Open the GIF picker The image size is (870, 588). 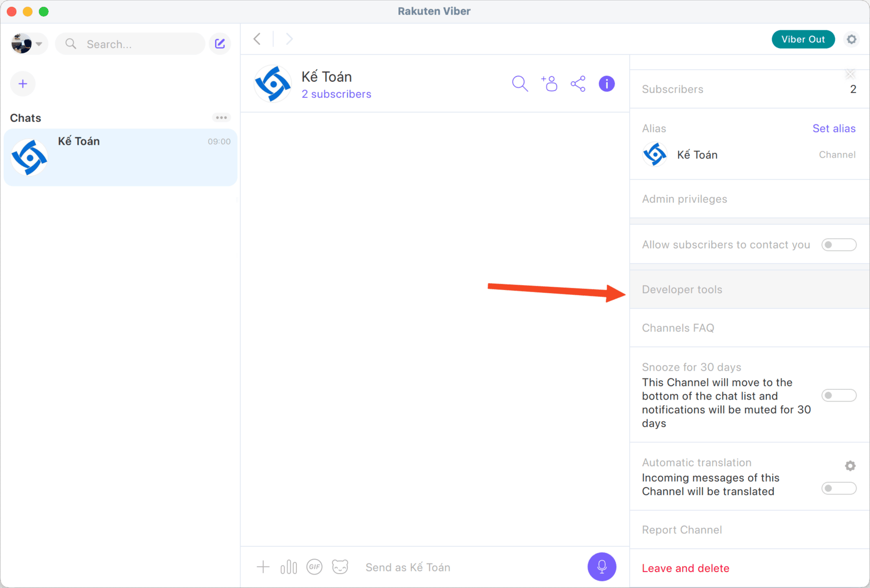(x=315, y=567)
